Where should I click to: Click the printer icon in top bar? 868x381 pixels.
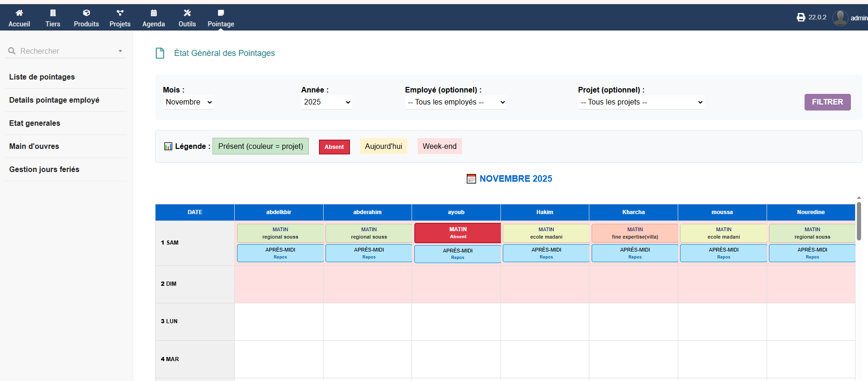801,18
